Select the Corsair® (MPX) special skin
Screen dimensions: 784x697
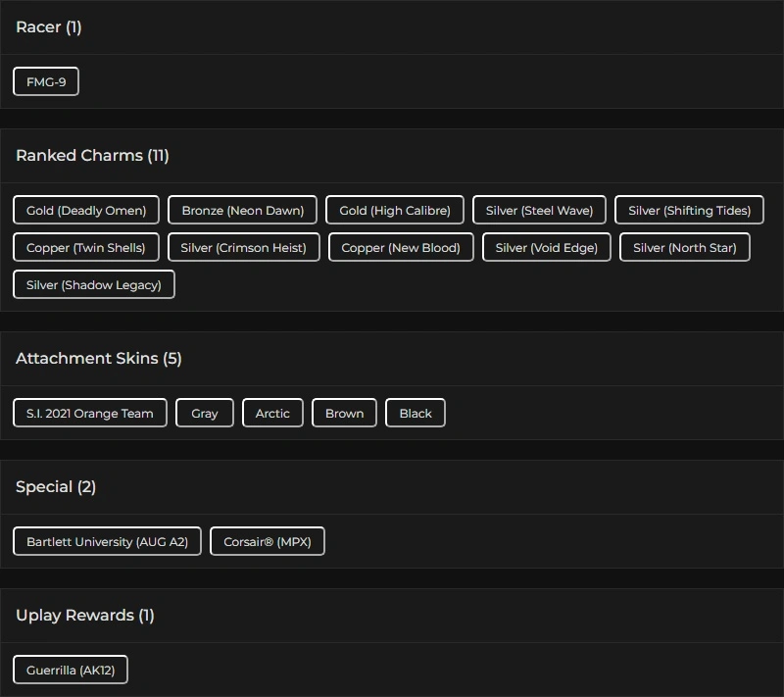[268, 542]
